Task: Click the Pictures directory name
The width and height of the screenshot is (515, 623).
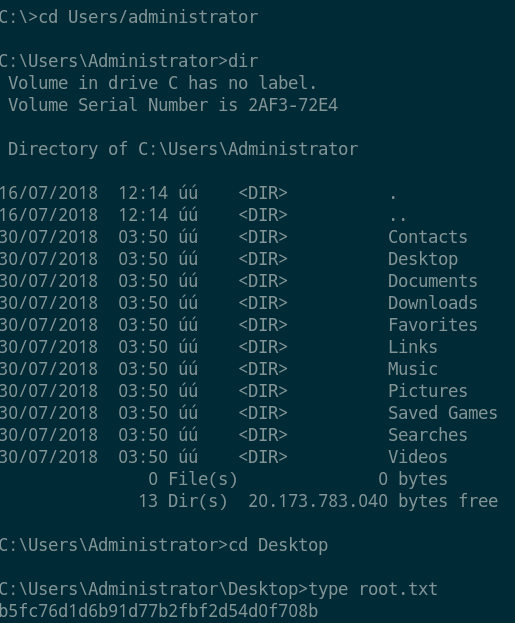Action: (428, 391)
